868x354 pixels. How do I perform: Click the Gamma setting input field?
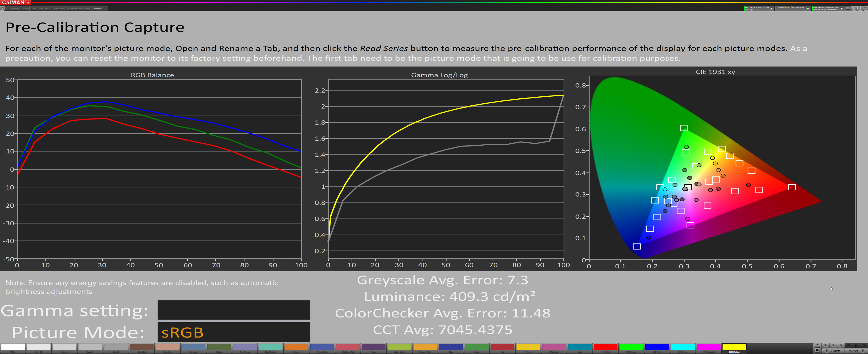coord(234,310)
